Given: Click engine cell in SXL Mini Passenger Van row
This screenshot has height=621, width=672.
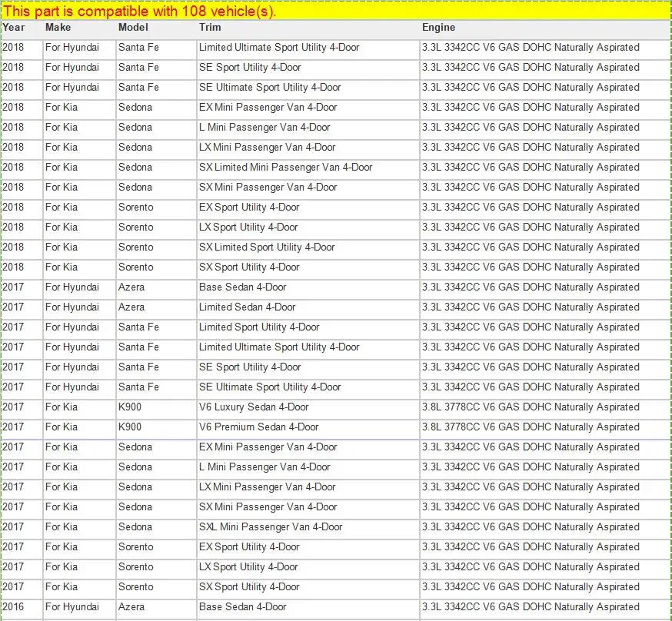Looking at the screenshot, I should point(531,527).
